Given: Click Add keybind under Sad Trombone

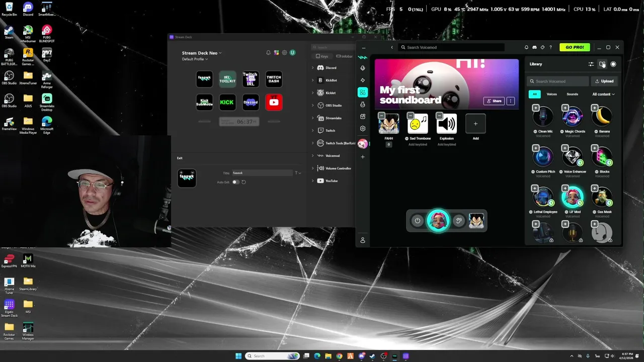Looking at the screenshot, I should tap(418, 144).
